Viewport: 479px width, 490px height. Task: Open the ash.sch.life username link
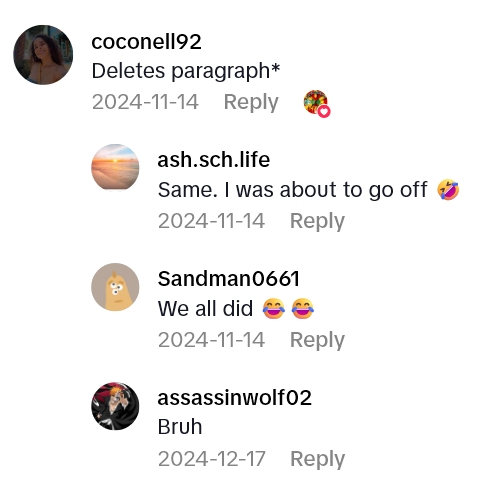coord(214,160)
